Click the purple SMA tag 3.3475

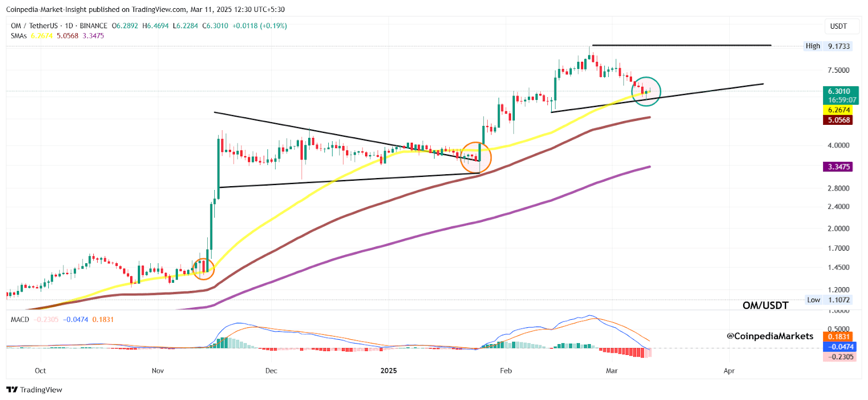click(839, 167)
